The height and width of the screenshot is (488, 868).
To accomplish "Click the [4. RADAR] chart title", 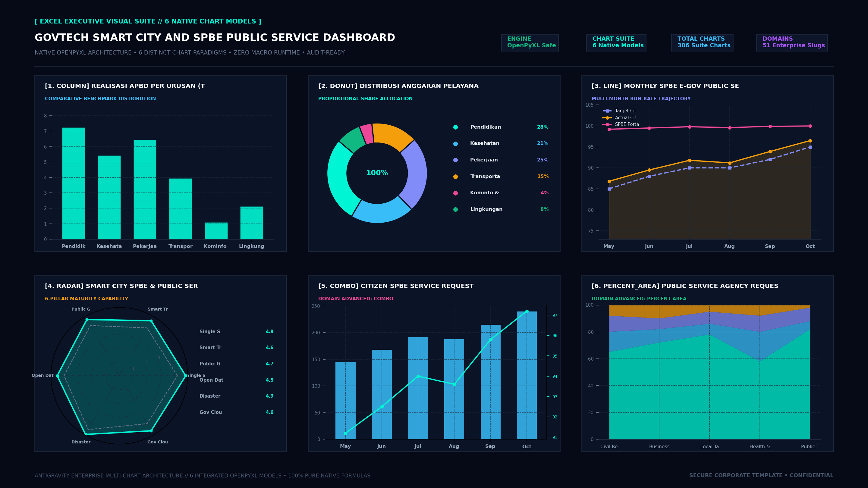I will (x=121, y=286).
